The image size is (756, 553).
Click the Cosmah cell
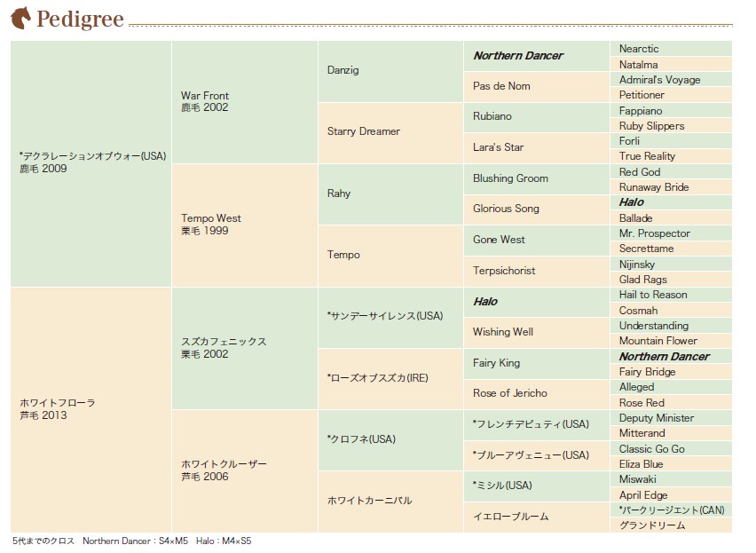click(x=671, y=310)
